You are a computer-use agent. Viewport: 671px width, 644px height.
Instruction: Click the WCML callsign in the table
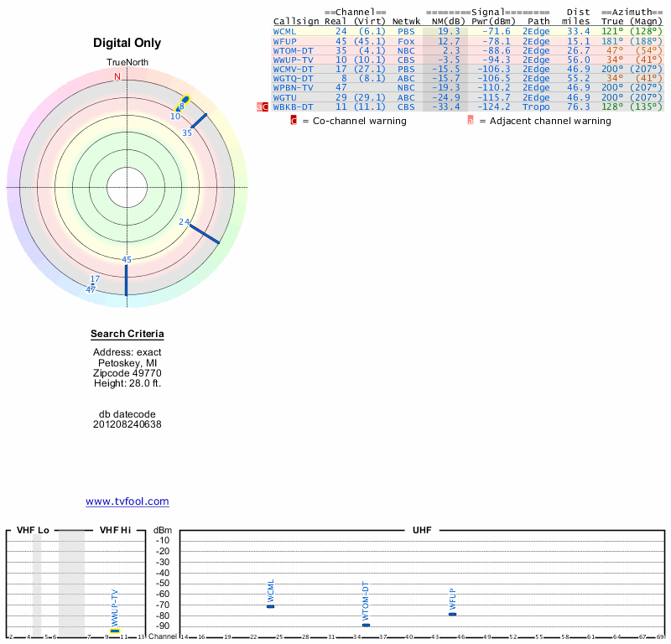coord(284,31)
